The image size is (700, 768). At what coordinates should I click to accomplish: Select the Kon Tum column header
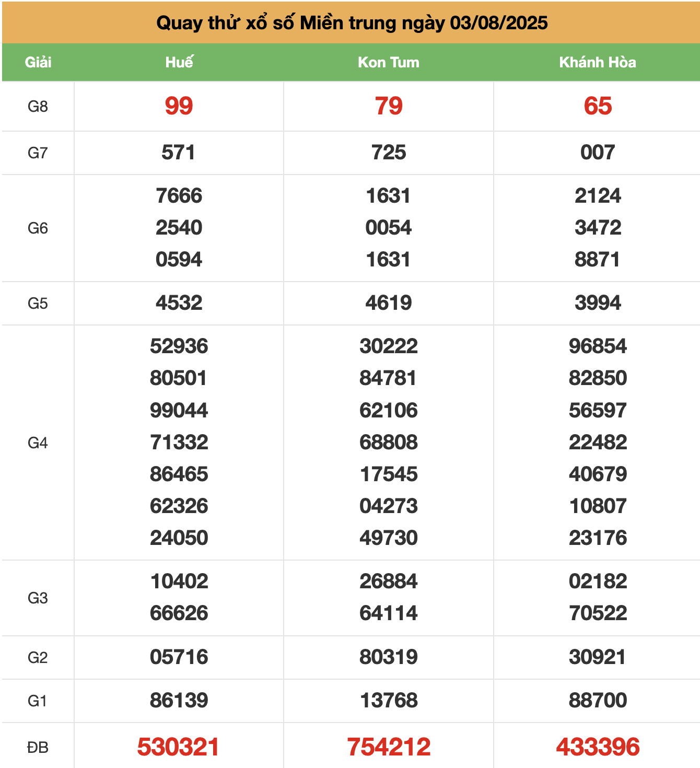coord(388,62)
